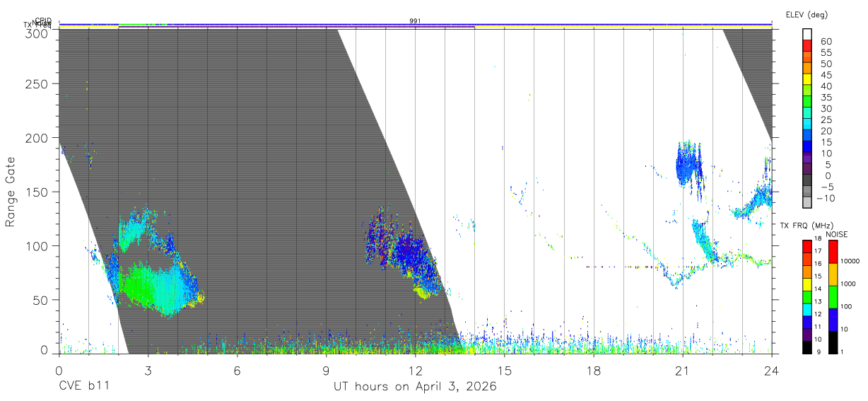Click the blue echo cluster near hour 21, gate 175
This screenshot has height=401, width=868.
[689, 165]
